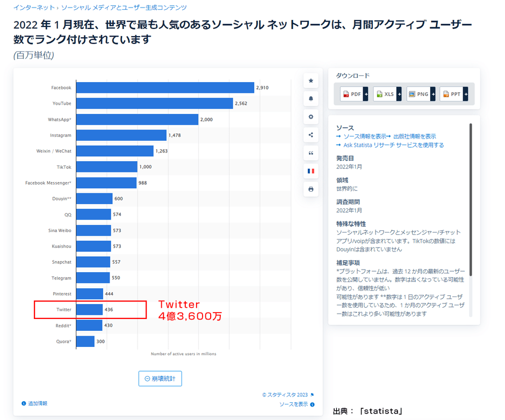This screenshot has width=505, height=420.
Task: Open chart settings gear icon
Action: 311,117
